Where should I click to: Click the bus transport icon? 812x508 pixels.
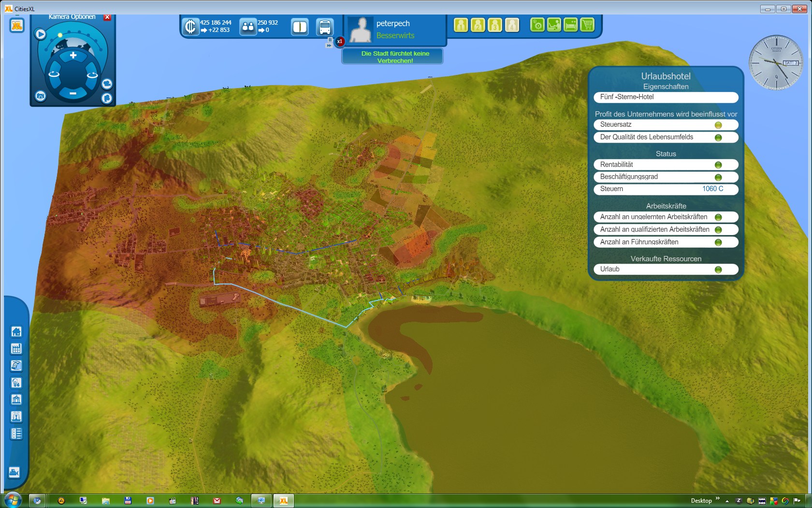[x=325, y=27]
